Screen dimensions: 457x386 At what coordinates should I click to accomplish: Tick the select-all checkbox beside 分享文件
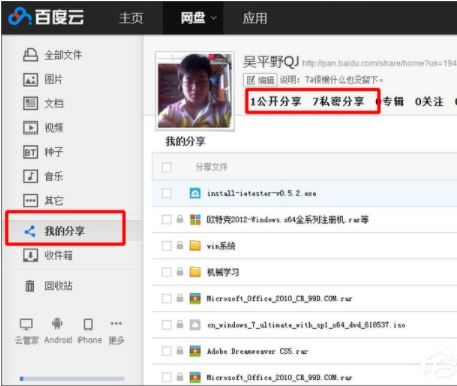tap(167, 167)
